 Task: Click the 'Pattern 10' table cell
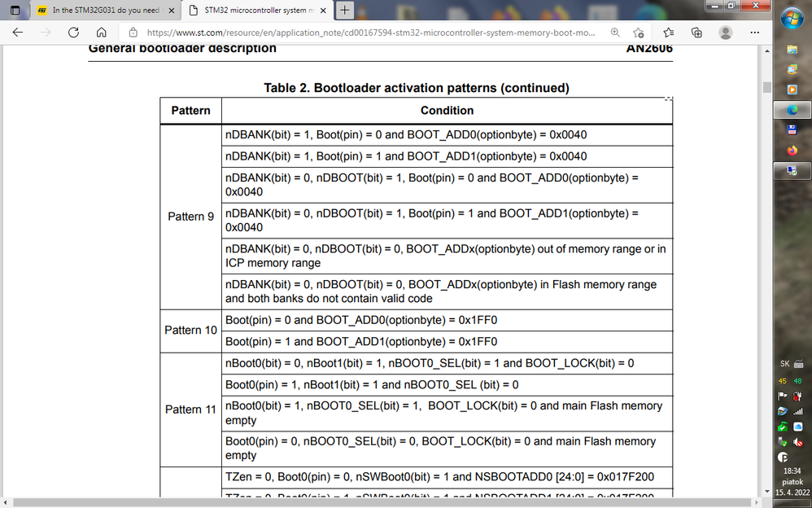(190, 331)
